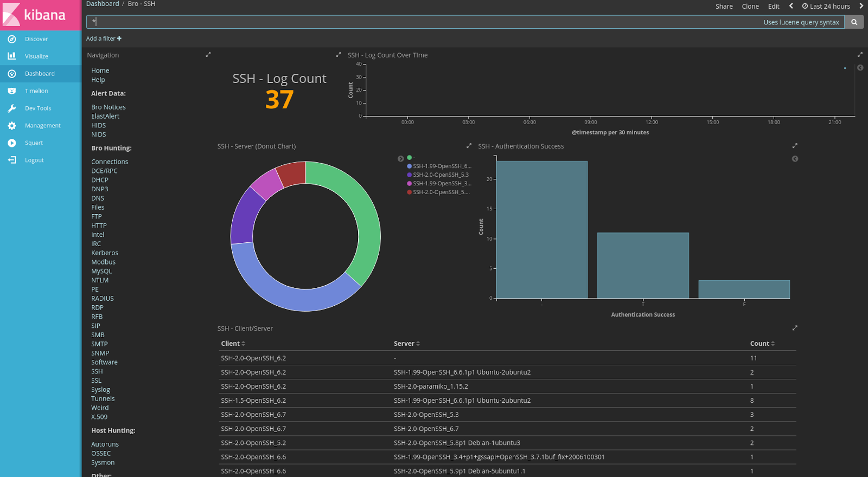The height and width of the screenshot is (477, 868).
Task: Expand SSH Log Count Over Time panel
Action: pos(859,55)
